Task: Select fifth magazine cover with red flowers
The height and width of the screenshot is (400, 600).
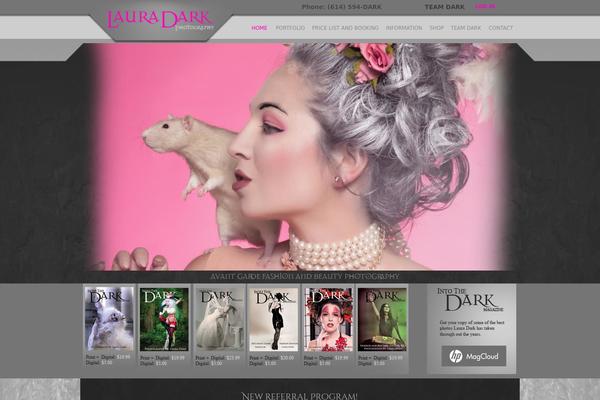Action: coord(328,319)
